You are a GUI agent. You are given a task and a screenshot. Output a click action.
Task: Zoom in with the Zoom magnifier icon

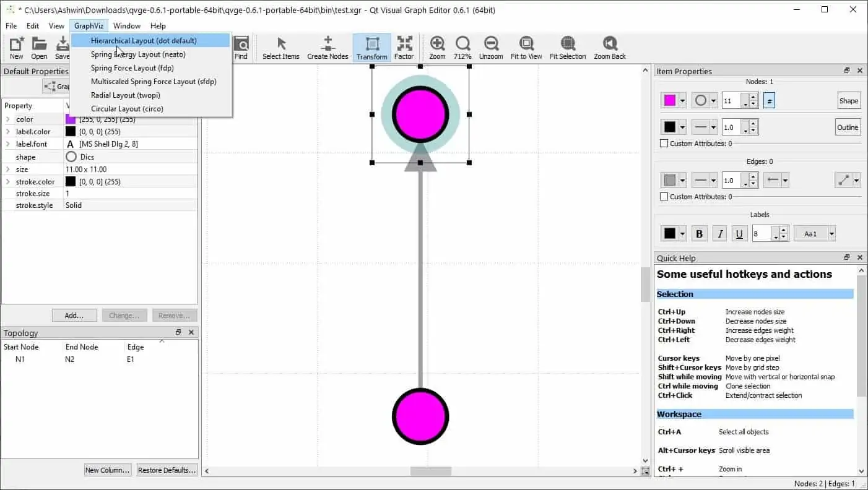click(437, 48)
